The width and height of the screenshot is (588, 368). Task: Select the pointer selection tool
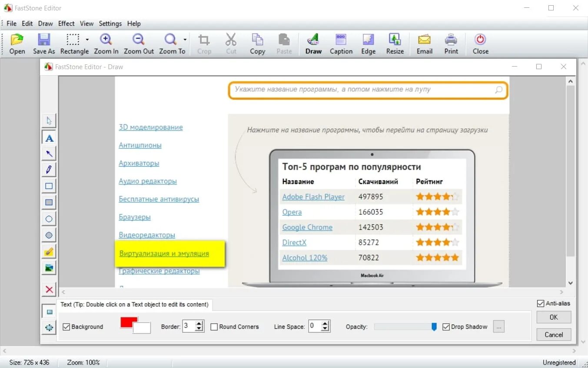(49, 121)
